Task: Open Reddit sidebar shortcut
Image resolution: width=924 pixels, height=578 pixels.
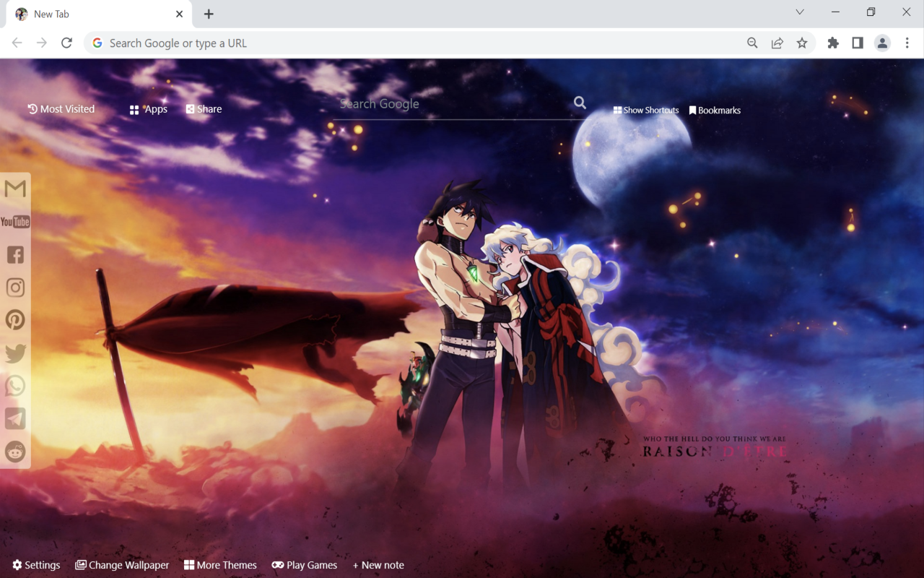Action: (15, 452)
